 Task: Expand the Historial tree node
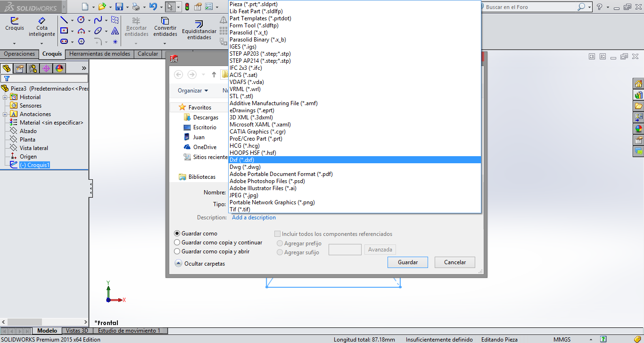coord(5,97)
